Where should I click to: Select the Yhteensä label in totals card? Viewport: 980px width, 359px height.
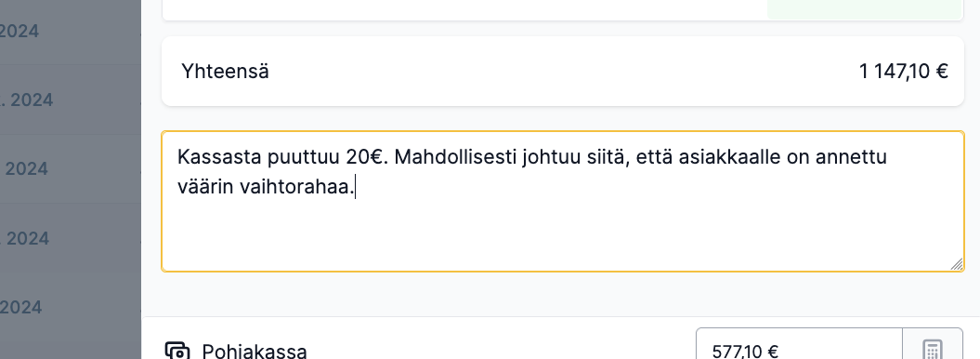pos(225,72)
